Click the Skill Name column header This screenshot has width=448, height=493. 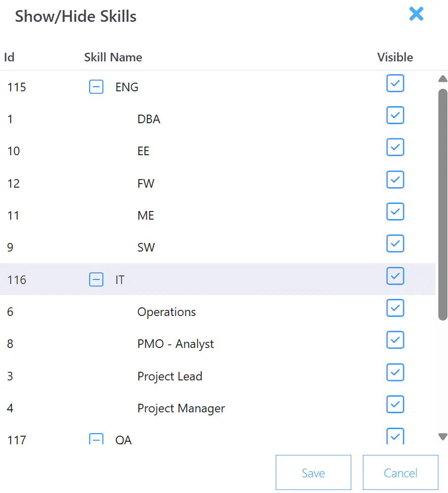coord(113,57)
